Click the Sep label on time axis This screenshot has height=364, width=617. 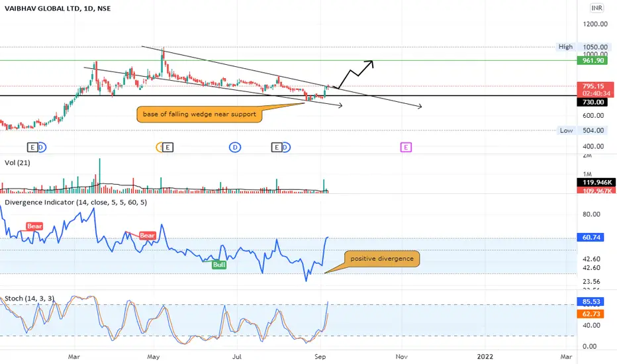pyautogui.click(x=320, y=357)
